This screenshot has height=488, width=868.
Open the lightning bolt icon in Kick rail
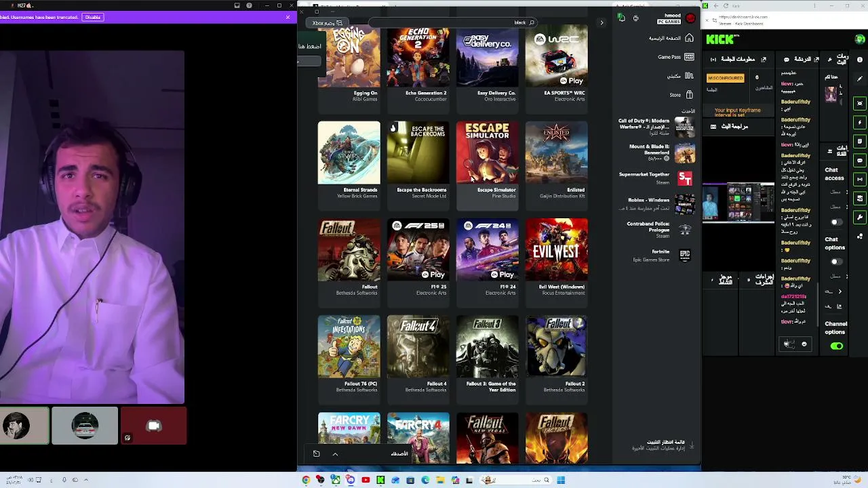click(x=860, y=123)
